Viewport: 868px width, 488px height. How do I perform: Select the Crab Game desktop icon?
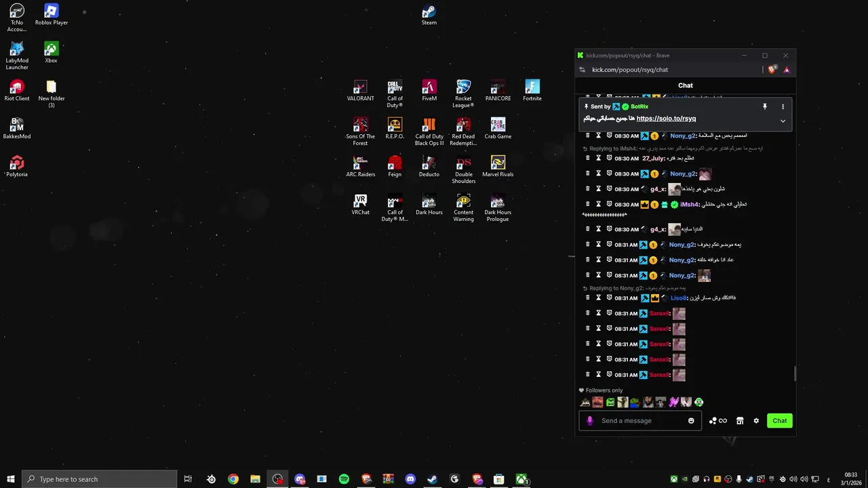[498, 129]
